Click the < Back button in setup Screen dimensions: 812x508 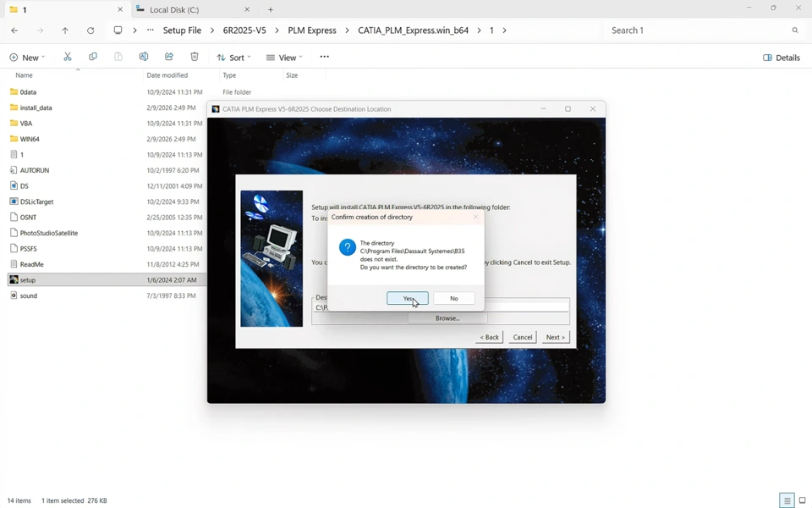489,337
